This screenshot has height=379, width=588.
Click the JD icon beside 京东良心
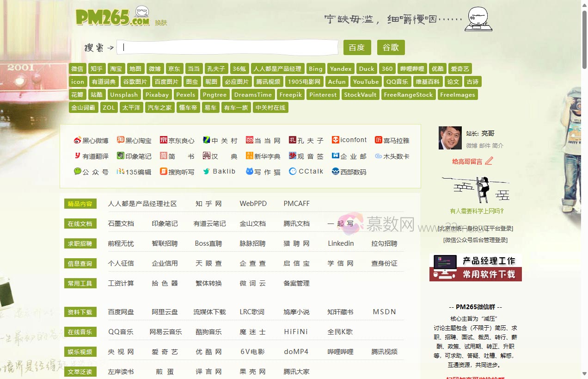coord(163,140)
